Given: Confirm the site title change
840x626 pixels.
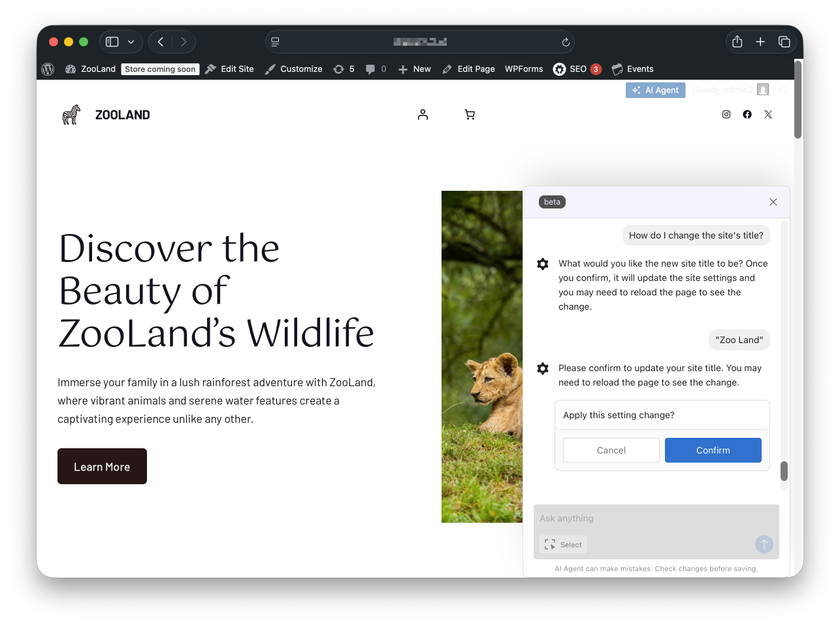Looking at the screenshot, I should (713, 450).
